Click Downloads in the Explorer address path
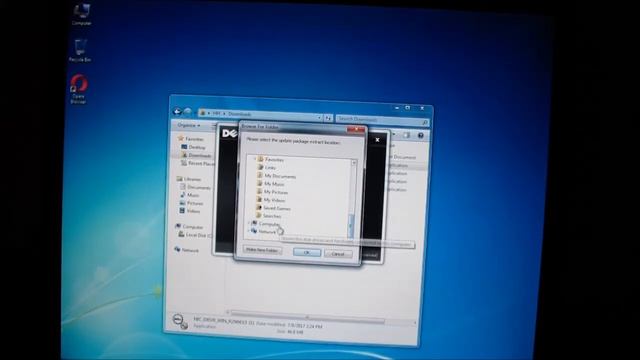 pyautogui.click(x=239, y=114)
